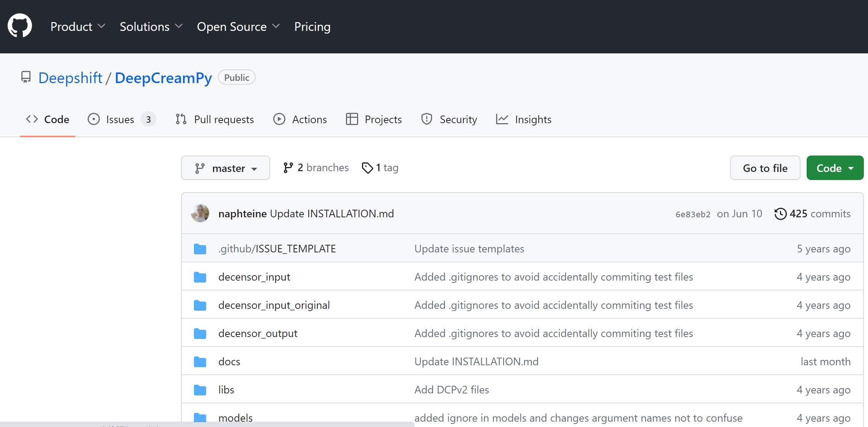The image size is (868, 427).
Task: Click the folder icon next to models
Action: point(200,418)
